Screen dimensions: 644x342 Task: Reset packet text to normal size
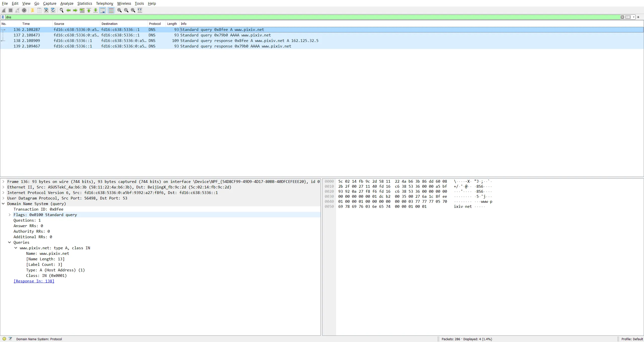tap(133, 10)
